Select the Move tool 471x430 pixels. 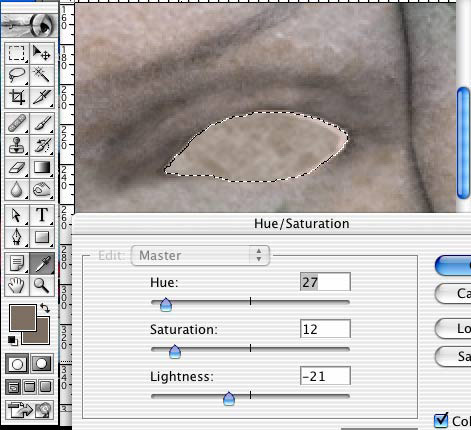(42, 53)
